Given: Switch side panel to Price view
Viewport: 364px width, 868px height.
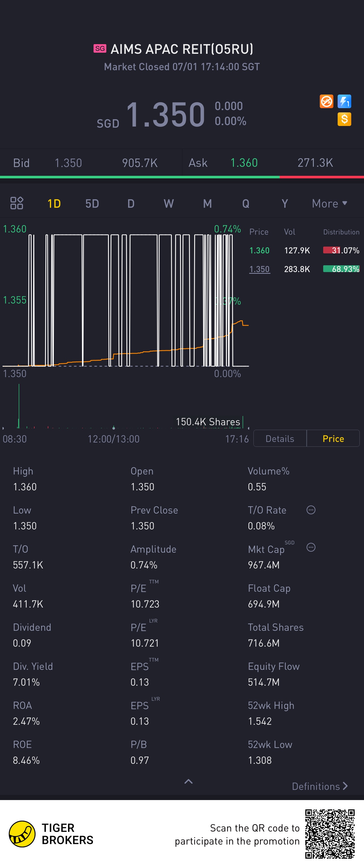Looking at the screenshot, I should click(333, 438).
